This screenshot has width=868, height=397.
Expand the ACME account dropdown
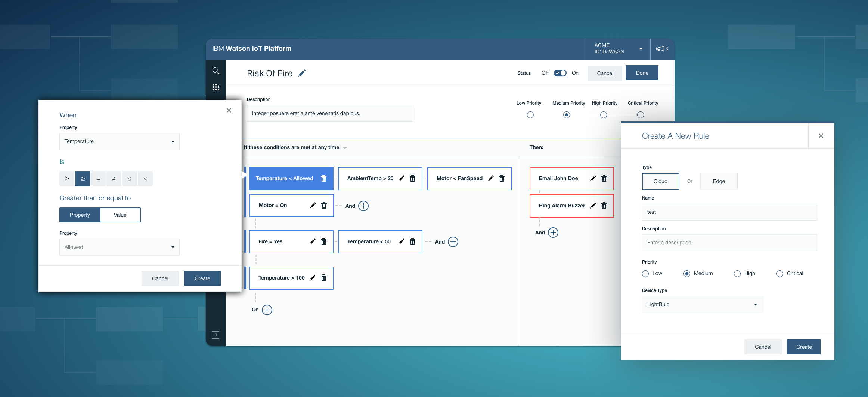point(640,49)
